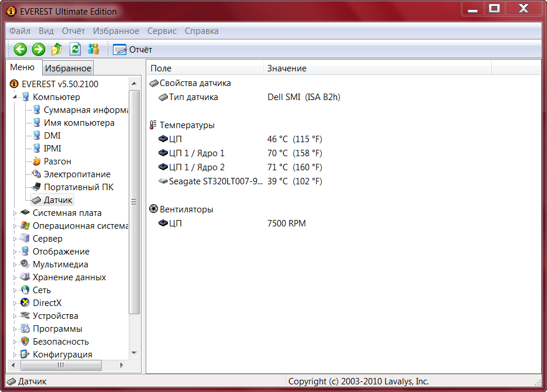Expand the Отображение node
The height and width of the screenshot is (392, 547).
click(15, 252)
